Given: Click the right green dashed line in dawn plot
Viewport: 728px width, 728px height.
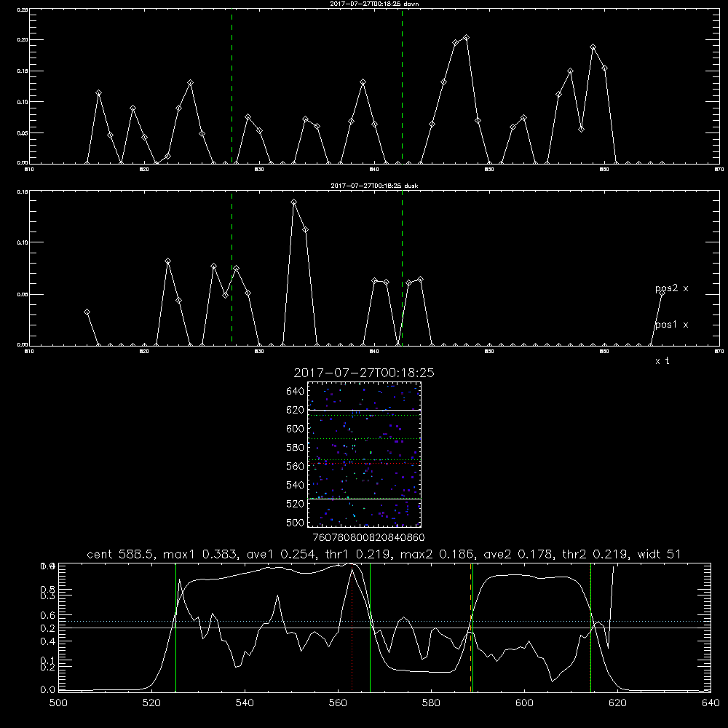Looking at the screenshot, I should click(402, 86).
